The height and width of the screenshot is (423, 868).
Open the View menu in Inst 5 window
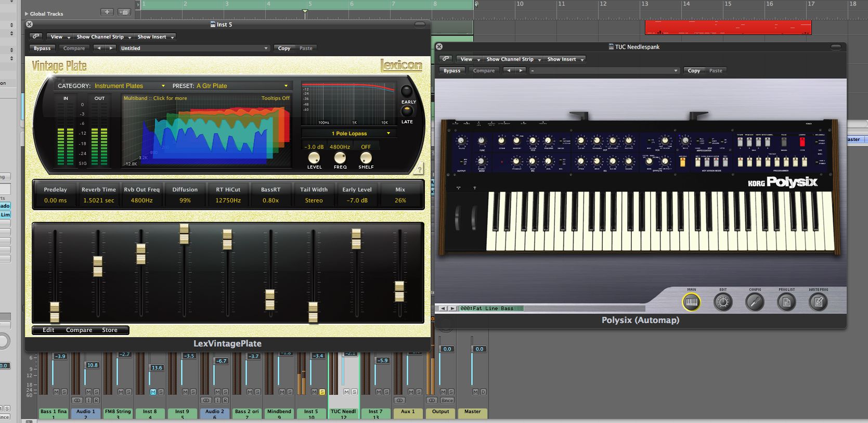[x=59, y=37]
